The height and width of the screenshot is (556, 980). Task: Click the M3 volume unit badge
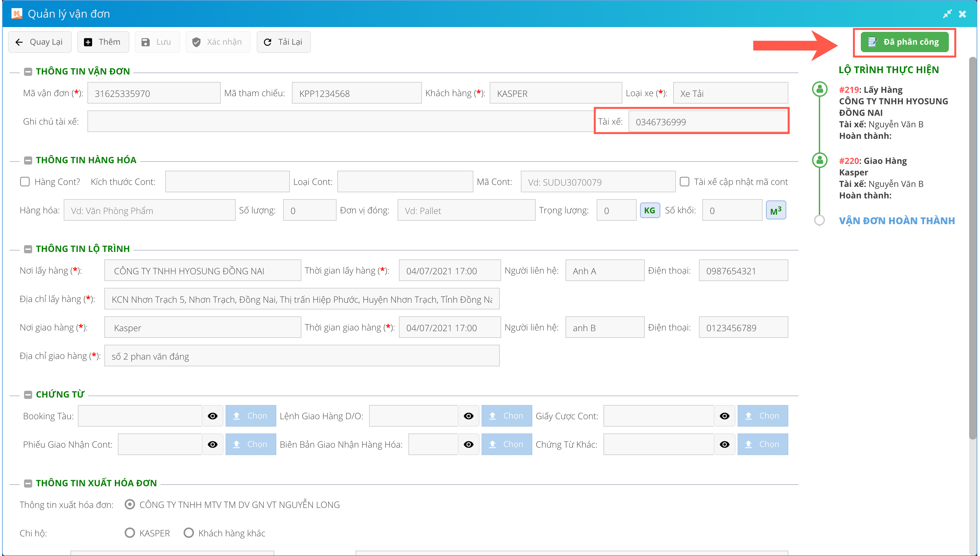tap(775, 210)
